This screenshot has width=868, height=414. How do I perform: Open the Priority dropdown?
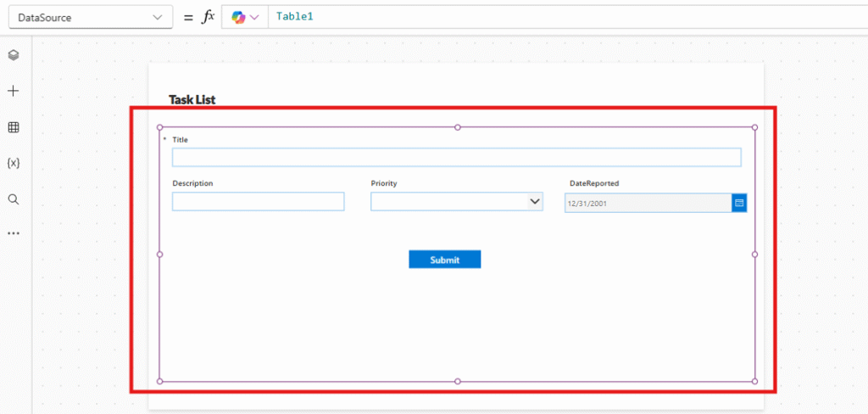(x=457, y=202)
